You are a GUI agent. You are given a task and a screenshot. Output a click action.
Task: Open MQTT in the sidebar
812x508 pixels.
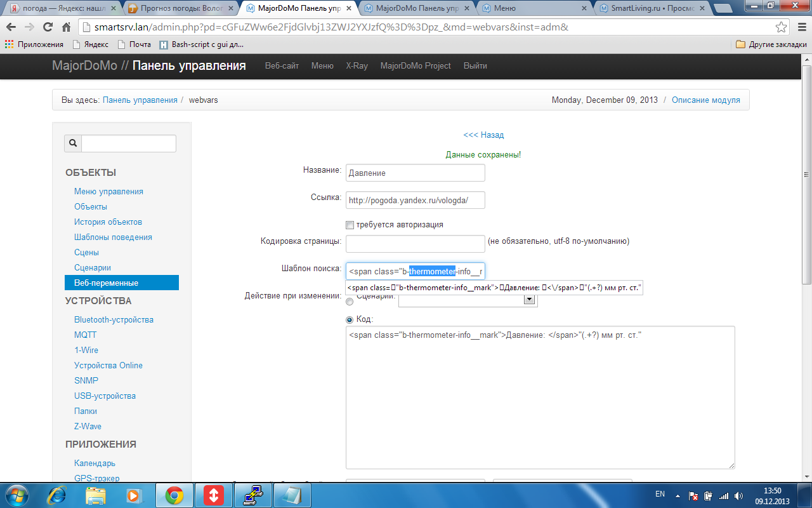(x=86, y=335)
